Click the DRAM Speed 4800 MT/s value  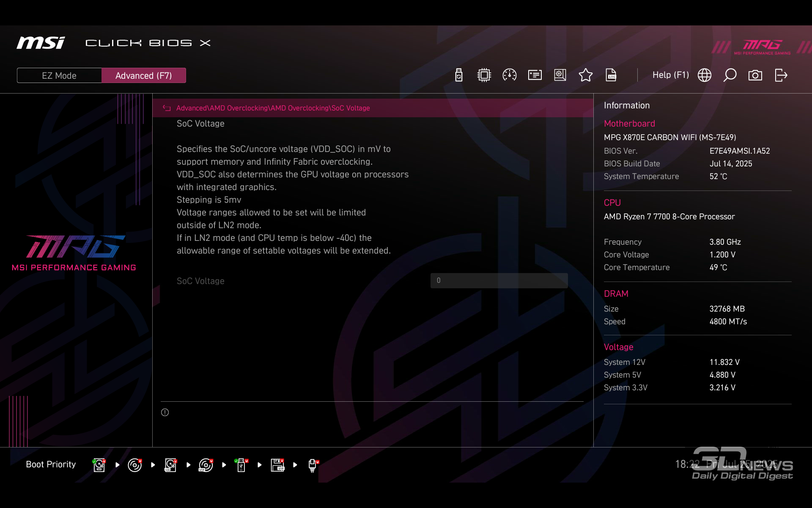click(x=728, y=322)
